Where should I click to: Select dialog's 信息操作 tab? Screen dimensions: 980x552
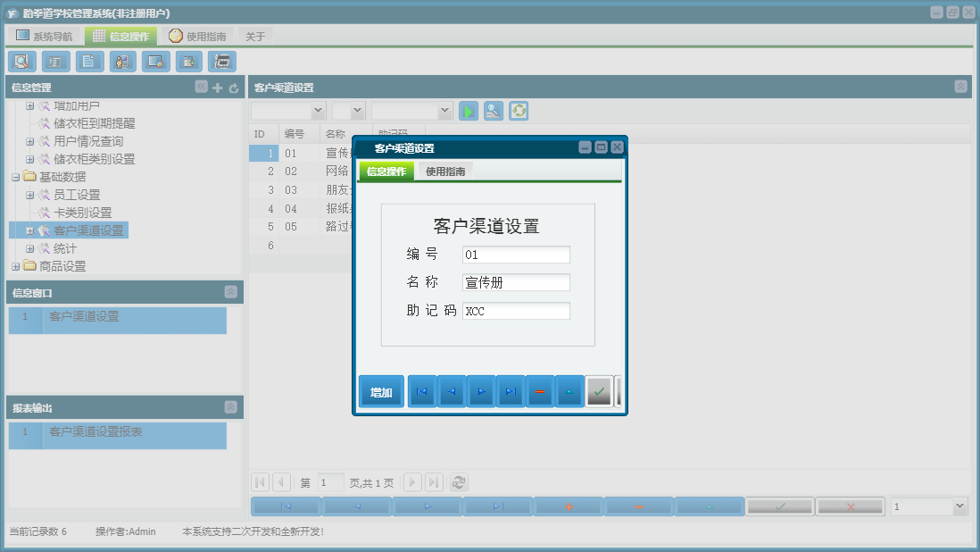pos(386,171)
